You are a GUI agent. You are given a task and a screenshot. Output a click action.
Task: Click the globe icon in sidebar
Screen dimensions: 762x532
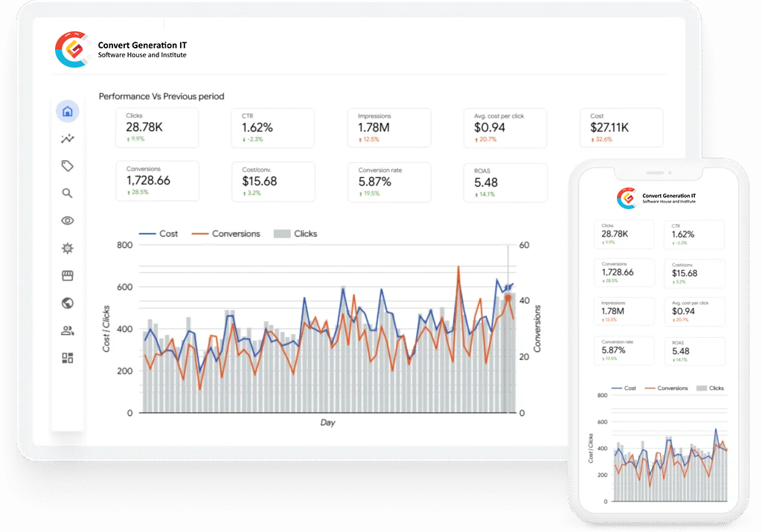[x=67, y=303]
